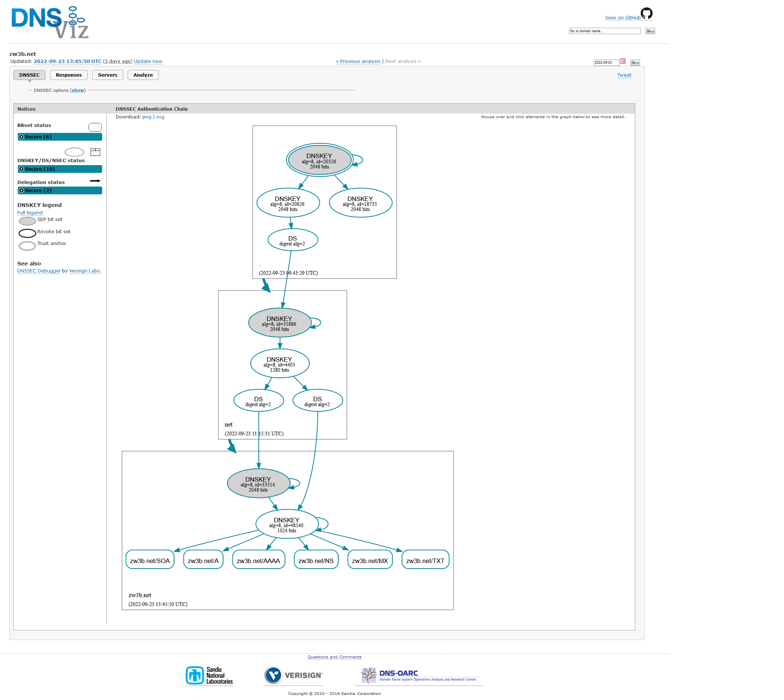The height and width of the screenshot is (700, 784).
Task: Select DNSKEY node id=18733
Action: pos(361,203)
